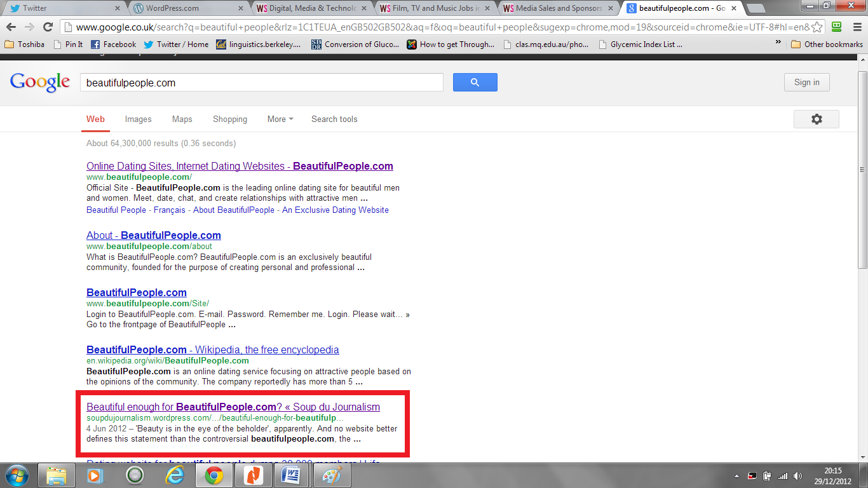Open the Twitter / Home bookmark
Screen dimensions: 868x488
[176, 44]
